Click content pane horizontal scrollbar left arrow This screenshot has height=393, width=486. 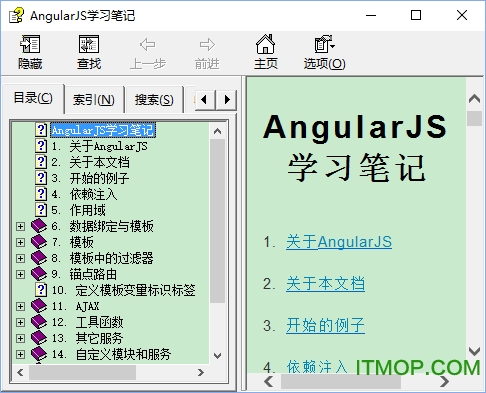pyautogui.click(x=269, y=381)
